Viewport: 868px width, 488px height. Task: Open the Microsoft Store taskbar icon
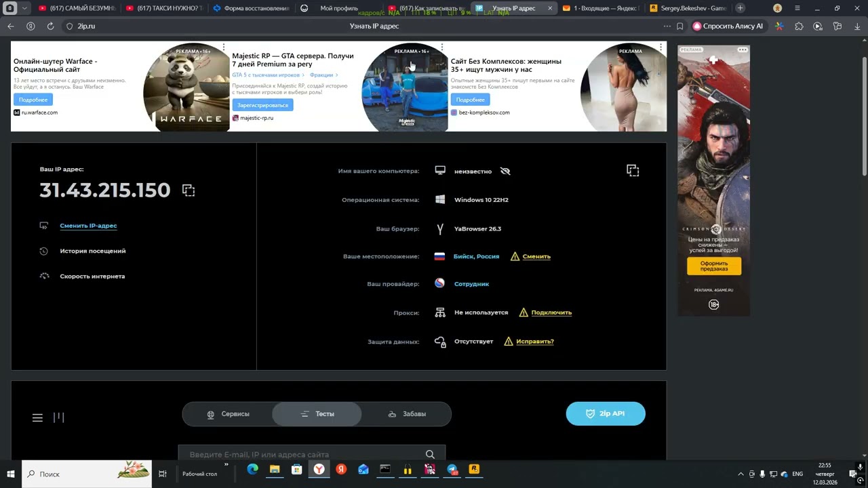point(297,469)
